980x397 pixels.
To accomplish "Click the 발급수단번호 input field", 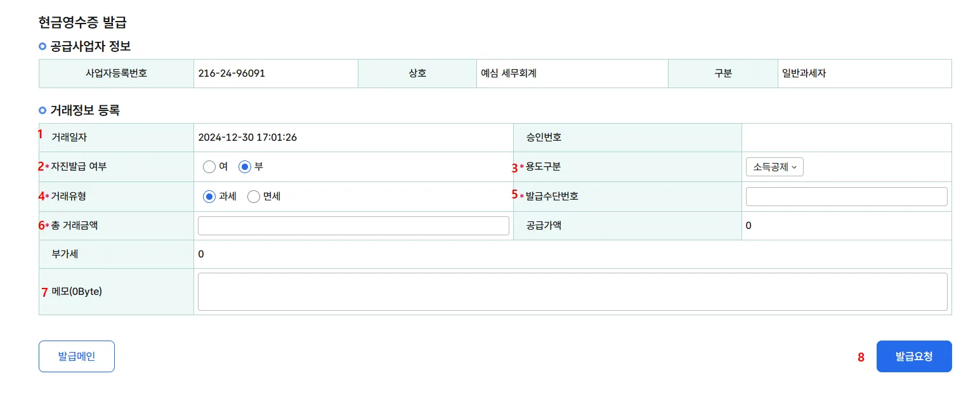I will [846, 197].
